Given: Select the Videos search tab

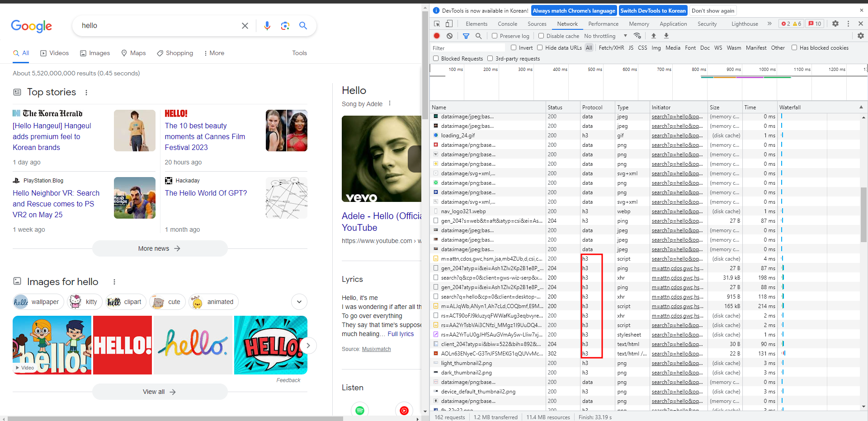Looking at the screenshot, I should point(55,53).
